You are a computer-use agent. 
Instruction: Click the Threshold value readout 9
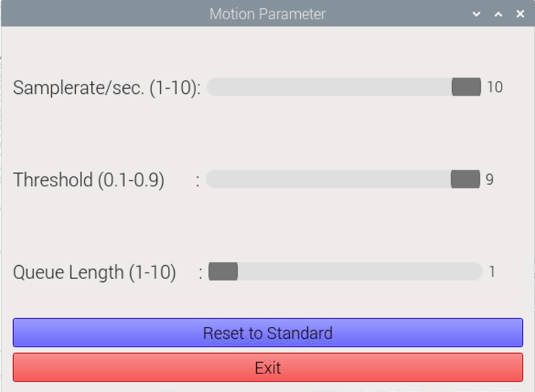[490, 180]
